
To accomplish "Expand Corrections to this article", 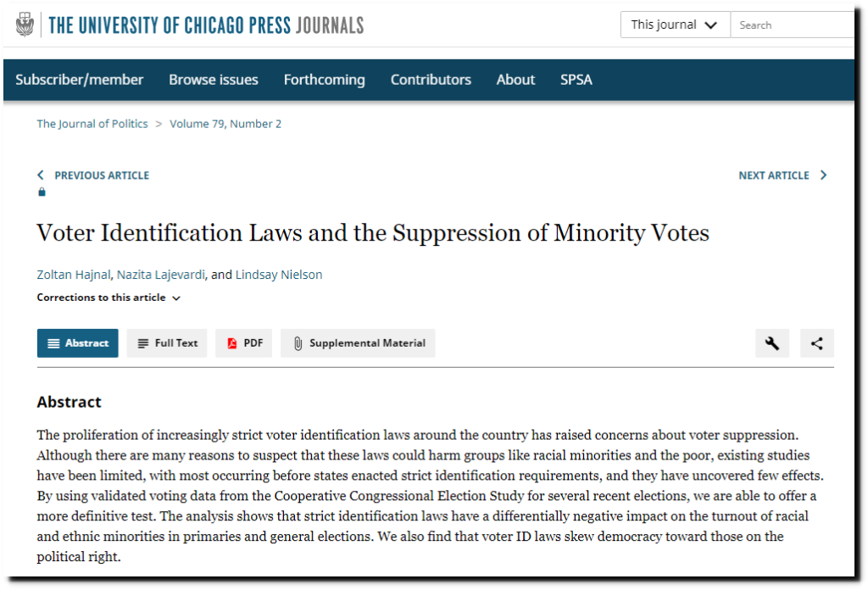I will coord(108,298).
